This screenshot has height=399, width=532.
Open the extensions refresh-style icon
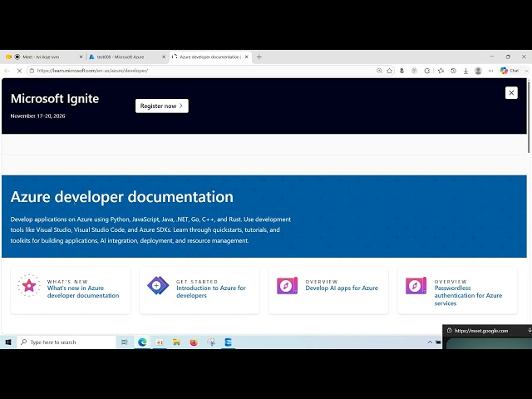(427, 71)
